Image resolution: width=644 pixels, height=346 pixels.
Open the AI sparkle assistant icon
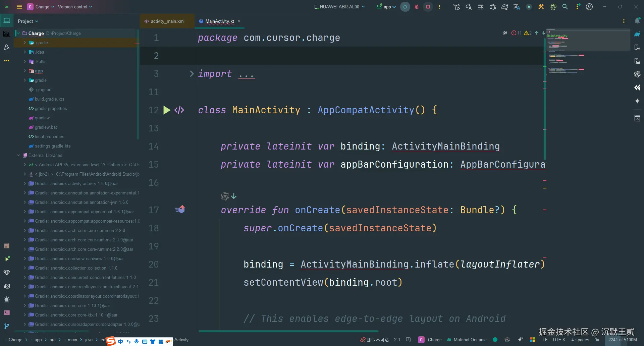tap(637, 101)
